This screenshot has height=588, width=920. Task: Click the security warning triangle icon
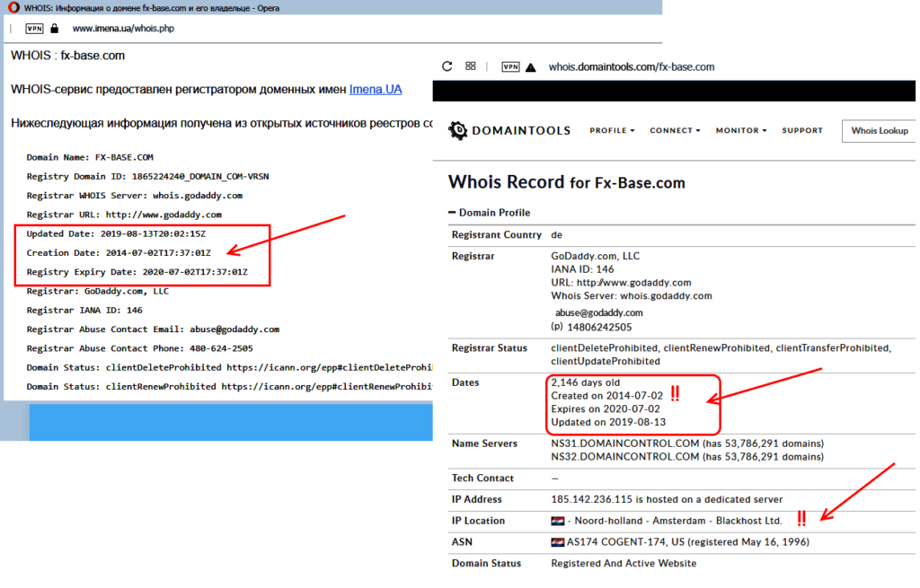click(x=531, y=66)
